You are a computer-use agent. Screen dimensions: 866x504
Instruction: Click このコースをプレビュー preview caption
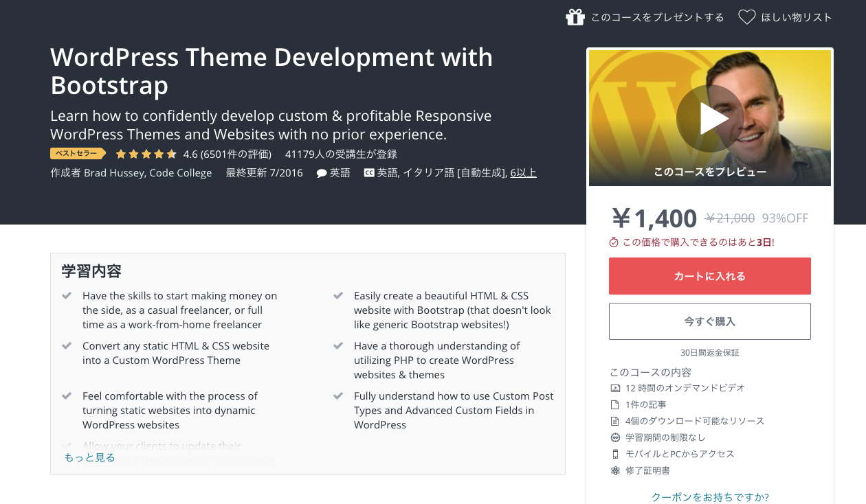(710, 172)
